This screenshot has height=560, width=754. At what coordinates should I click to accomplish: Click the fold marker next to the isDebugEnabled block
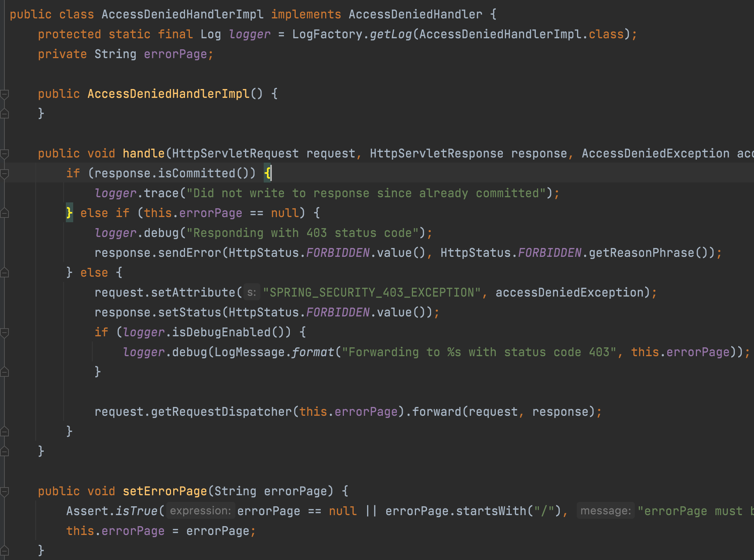click(4, 332)
